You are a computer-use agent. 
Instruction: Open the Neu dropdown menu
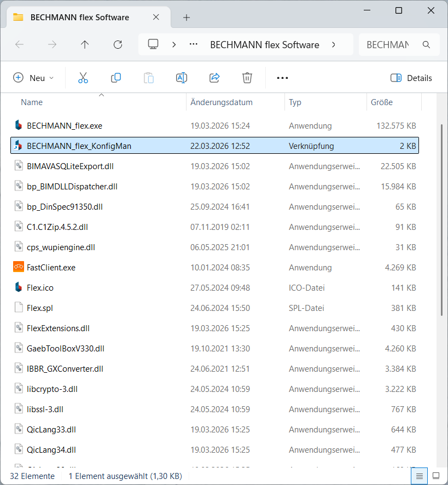34,78
